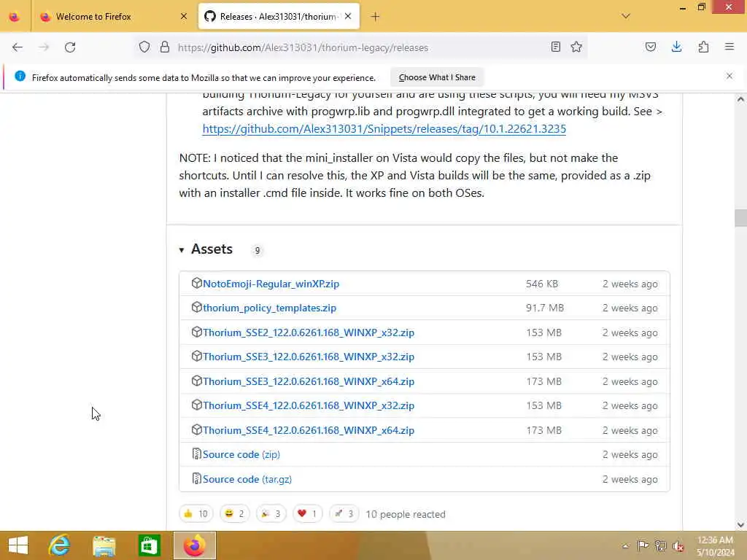This screenshot has width=747, height=560.
Task: Close the GitHub Releases tab
Action: [348, 16]
